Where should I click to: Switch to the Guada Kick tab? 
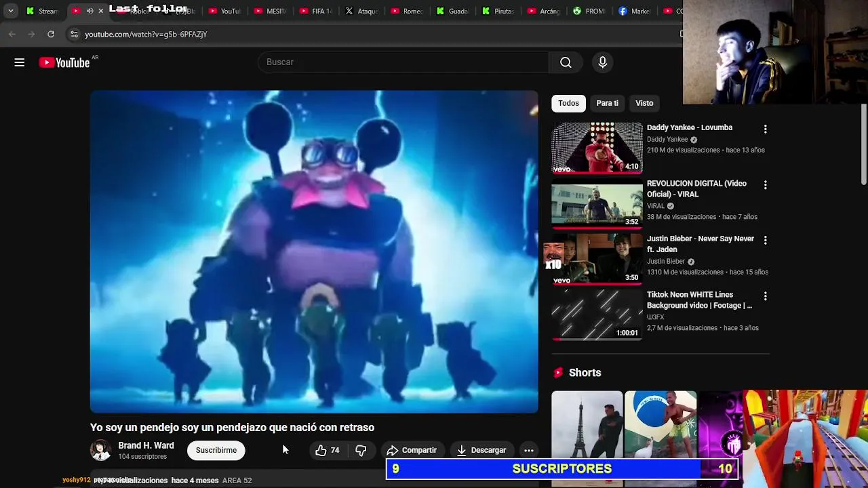pyautogui.click(x=452, y=11)
